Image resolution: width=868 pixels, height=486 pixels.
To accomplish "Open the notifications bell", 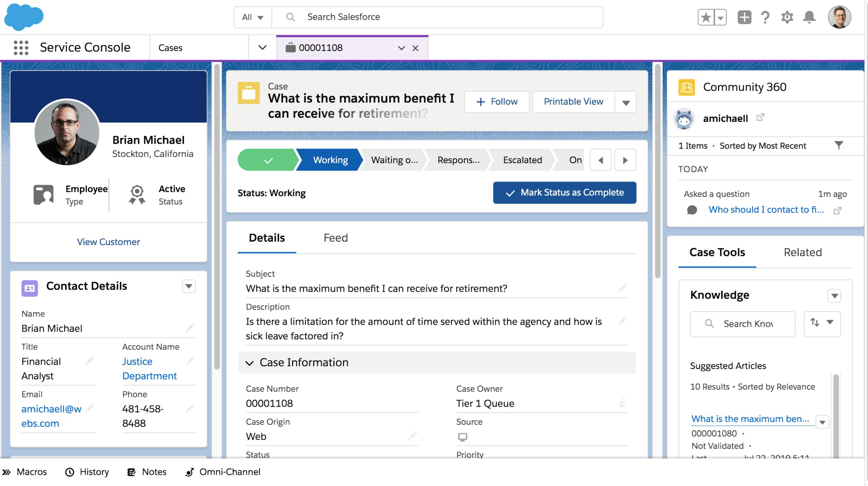I will point(809,17).
